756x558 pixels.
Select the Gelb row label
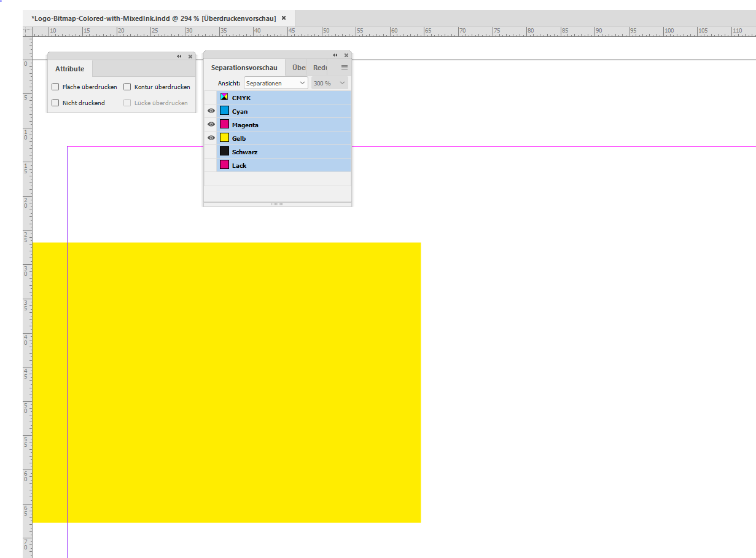click(x=239, y=139)
